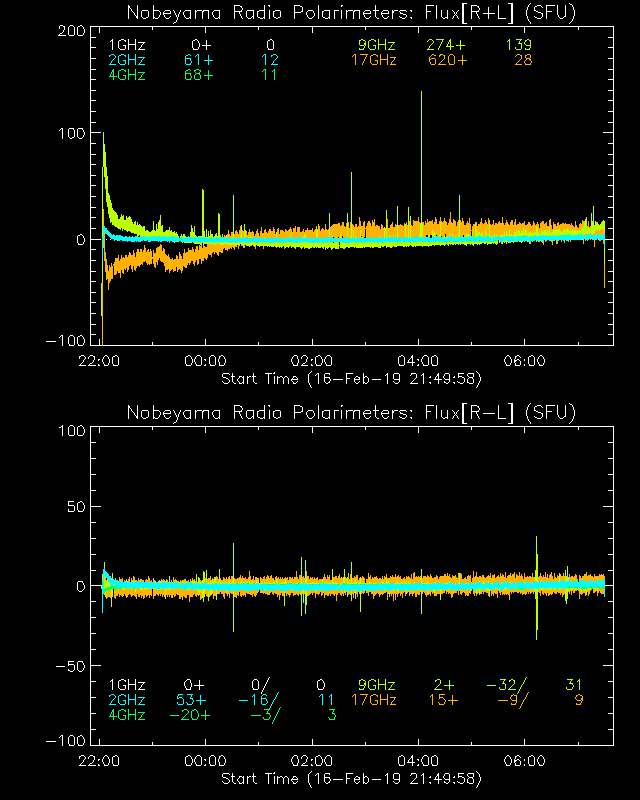Screen dimensions: 640x800
Task: Click the 50 y-axis label in R-L plot
Action: click(x=77, y=508)
